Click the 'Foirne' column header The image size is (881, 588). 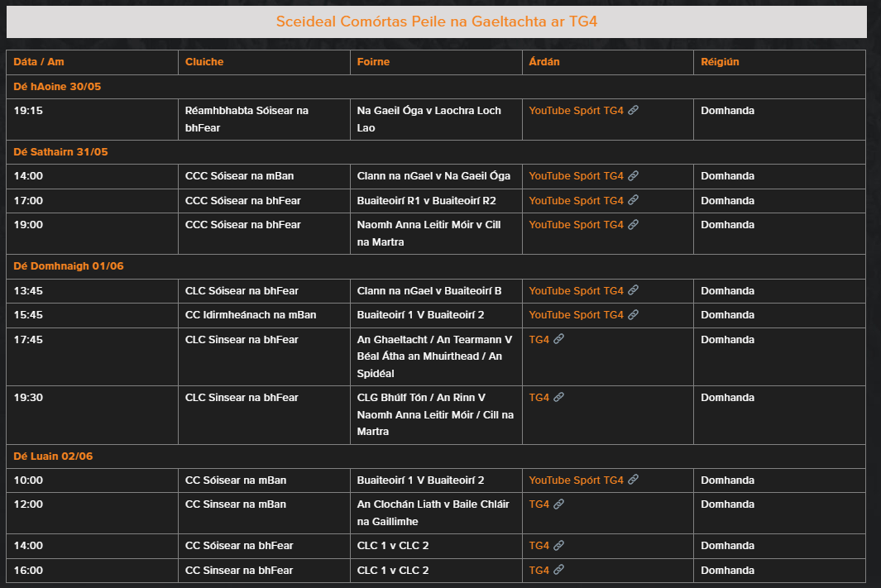(x=373, y=62)
